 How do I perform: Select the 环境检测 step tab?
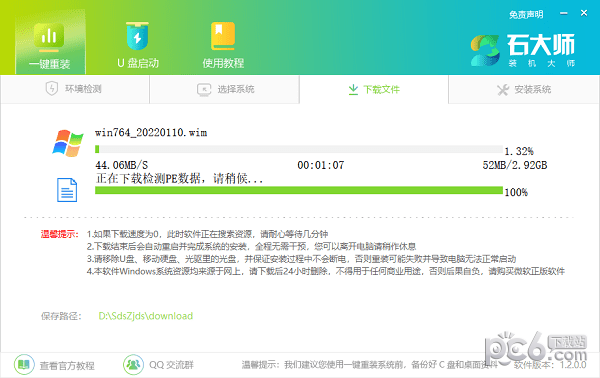(75, 90)
